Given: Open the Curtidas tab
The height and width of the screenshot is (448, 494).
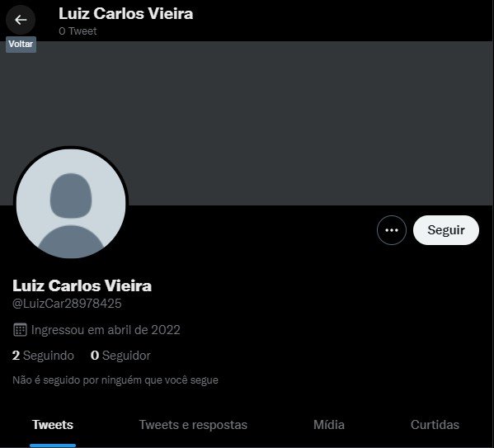Looking at the screenshot, I should click(x=435, y=425).
